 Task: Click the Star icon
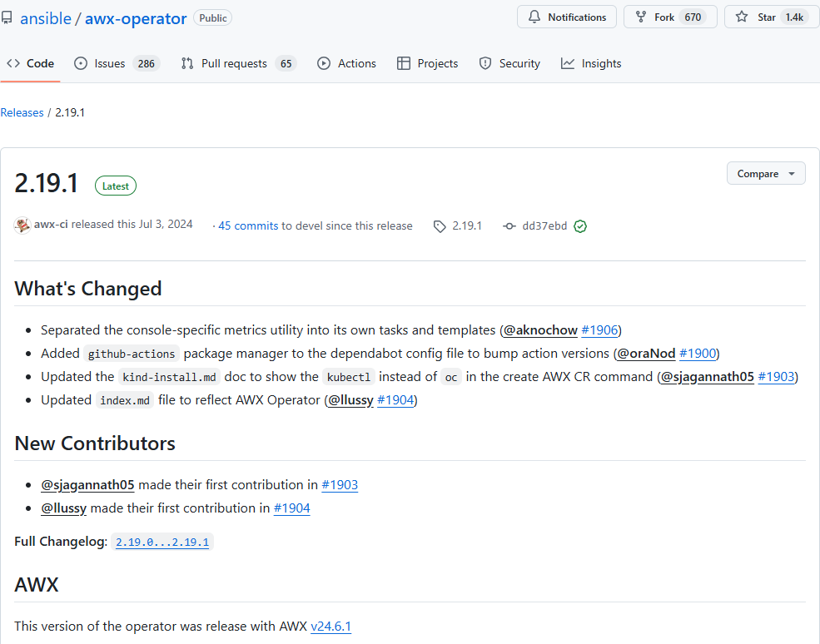742,17
